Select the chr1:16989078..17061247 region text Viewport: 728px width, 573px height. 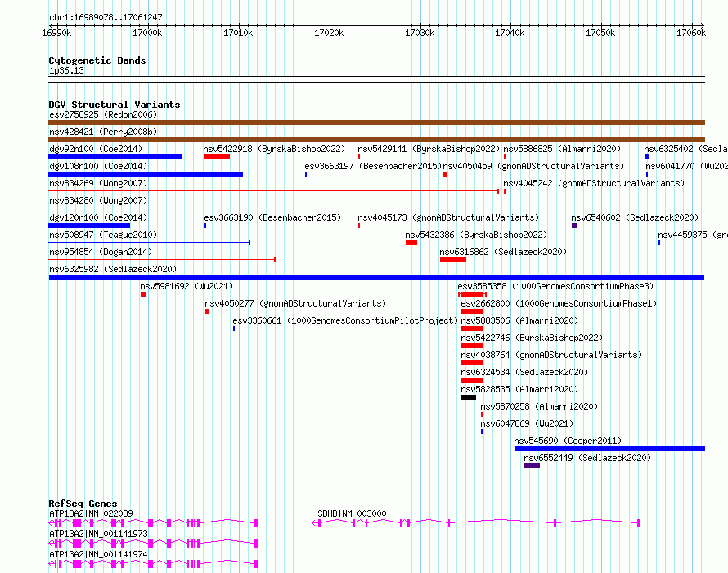tap(106, 17)
